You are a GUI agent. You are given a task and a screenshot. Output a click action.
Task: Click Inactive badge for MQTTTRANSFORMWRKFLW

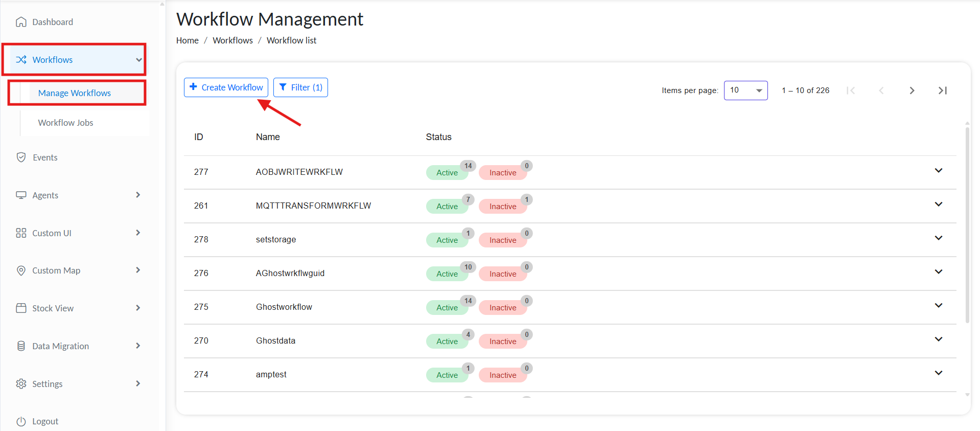[502, 207]
